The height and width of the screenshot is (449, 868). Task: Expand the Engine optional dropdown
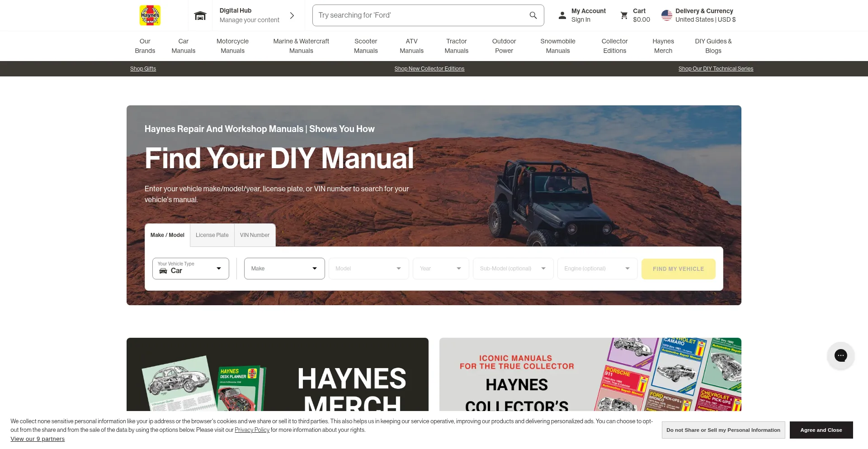tap(597, 269)
